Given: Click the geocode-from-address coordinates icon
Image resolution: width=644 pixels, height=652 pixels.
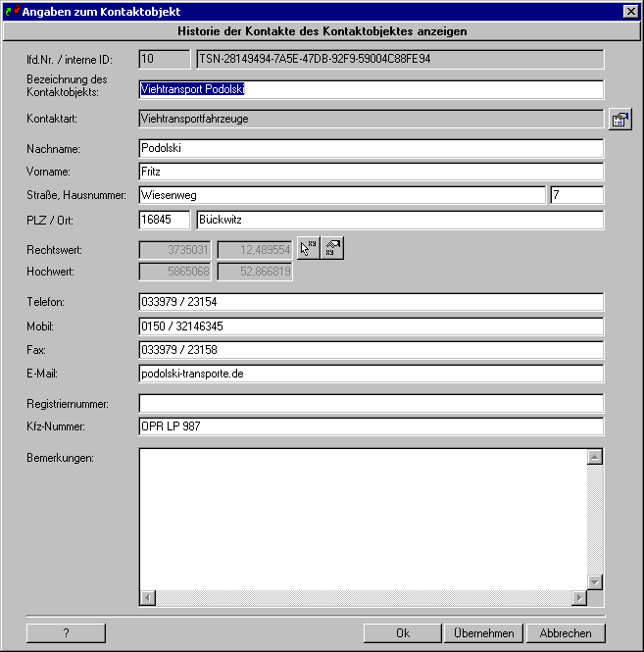Looking at the screenshot, I should tap(332, 248).
